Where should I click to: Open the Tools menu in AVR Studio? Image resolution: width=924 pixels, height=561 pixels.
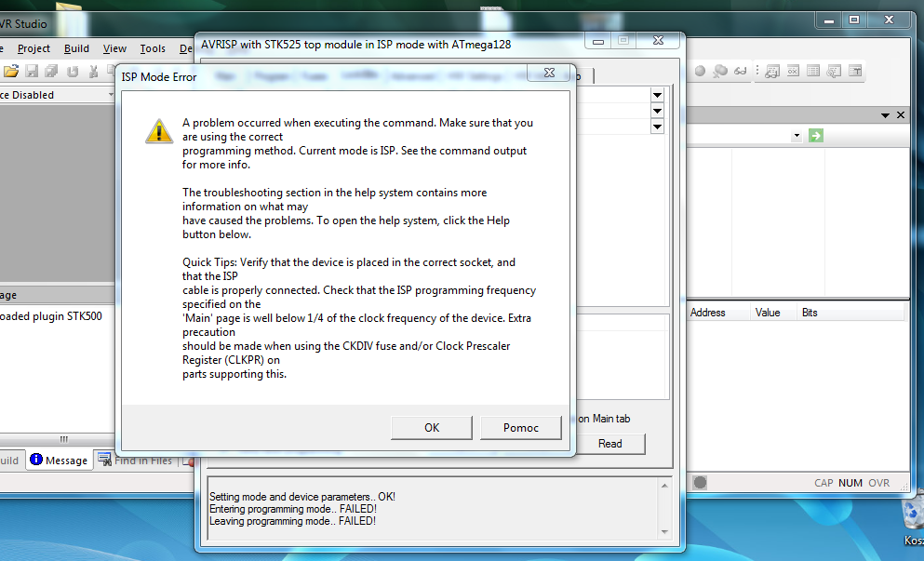coord(153,48)
